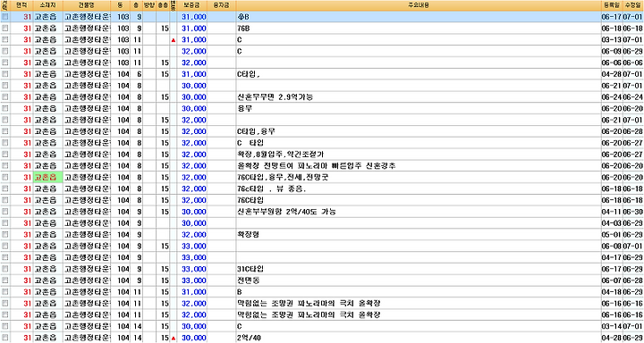The image size is (644, 343).
Task: Click the 31,000 deposit in the 04-18 row
Action: [194, 293]
